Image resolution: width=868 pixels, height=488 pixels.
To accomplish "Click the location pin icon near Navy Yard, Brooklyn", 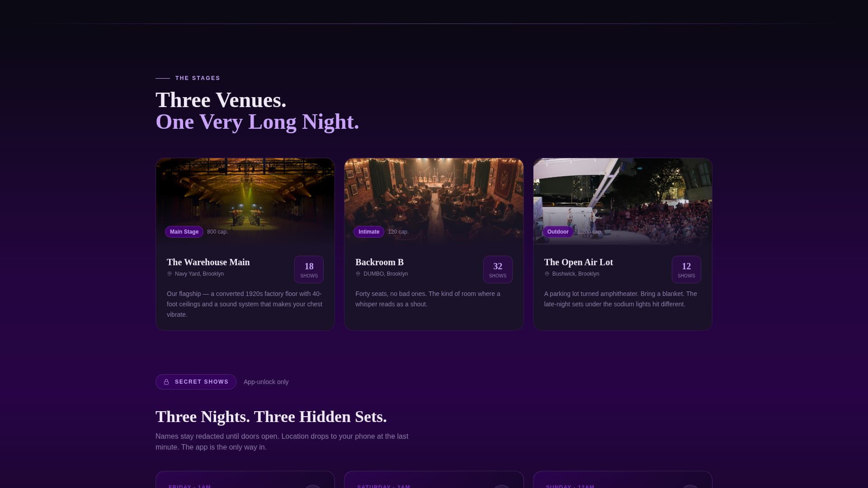I will tap(170, 273).
